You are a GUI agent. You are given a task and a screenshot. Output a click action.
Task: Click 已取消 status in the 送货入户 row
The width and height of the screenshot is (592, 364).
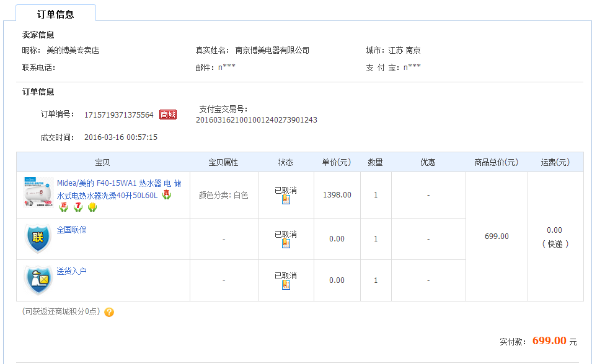tap(285, 275)
